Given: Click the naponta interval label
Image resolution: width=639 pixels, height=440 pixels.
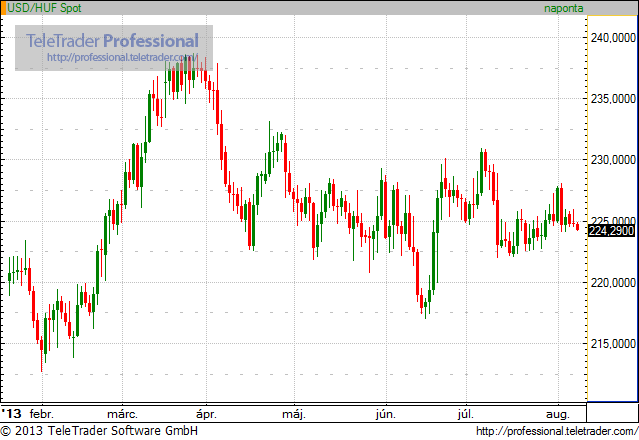Looking at the screenshot, I should [x=564, y=8].
